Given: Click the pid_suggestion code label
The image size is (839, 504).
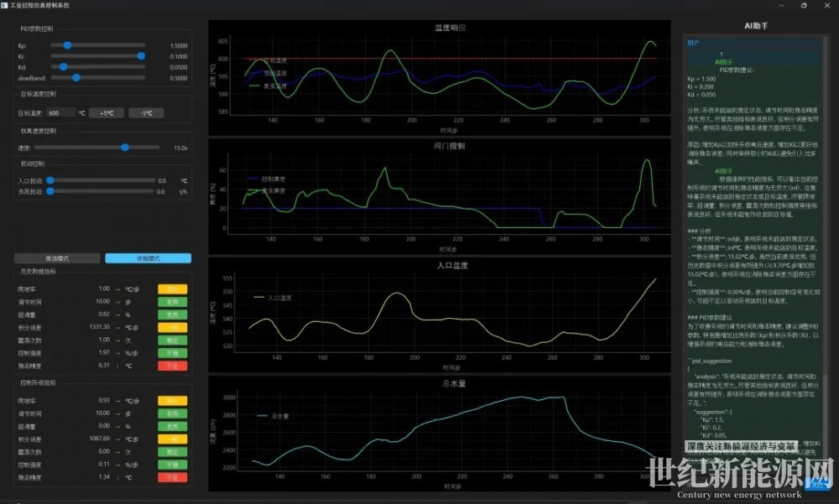Looking at the screenshot, I should point(710,361).
